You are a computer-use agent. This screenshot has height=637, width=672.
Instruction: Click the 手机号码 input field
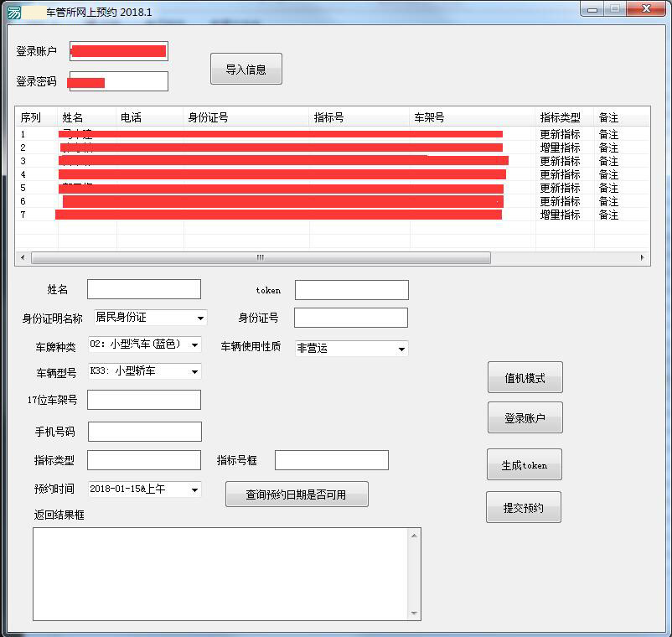(x=144, y=432)
